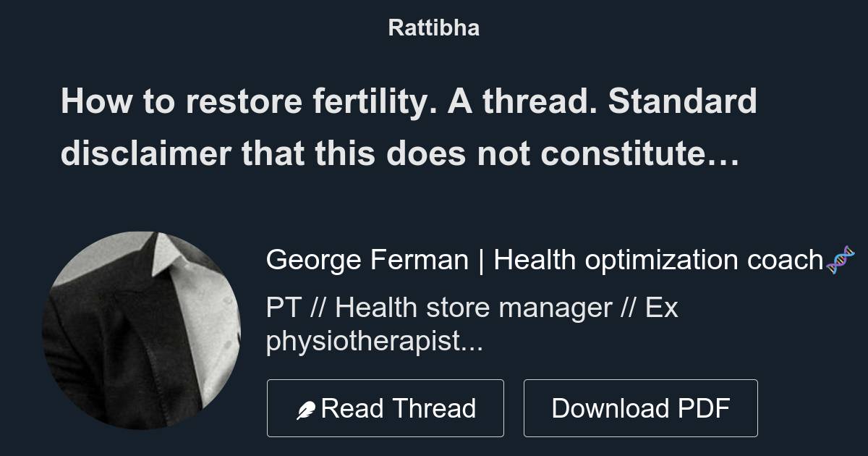Switch to the thread reading view
Viewport: 868px width, 456px height.
click(x=386, y=408)
